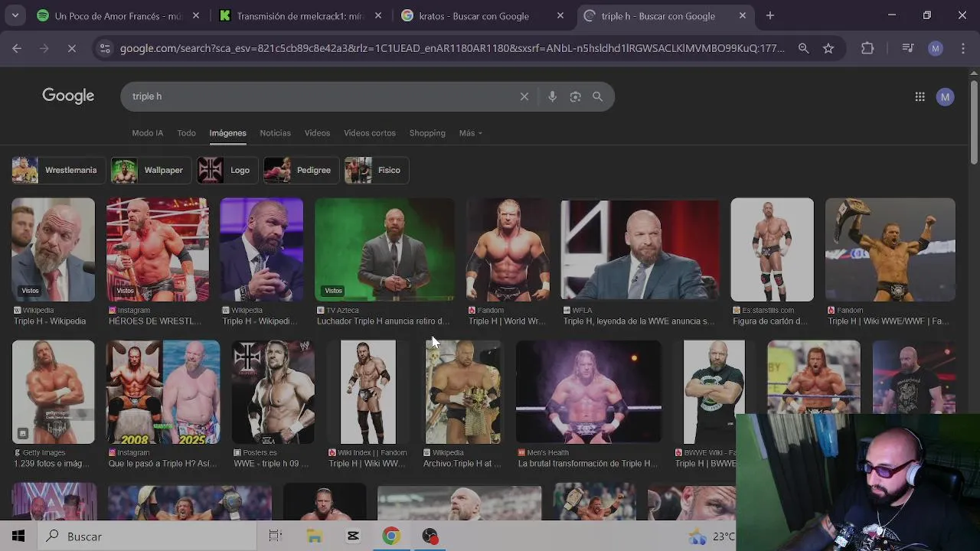This screenshot has height=551, width=980.
Task: Click the browser address bar URL
Action: click(x=452, y=48)
